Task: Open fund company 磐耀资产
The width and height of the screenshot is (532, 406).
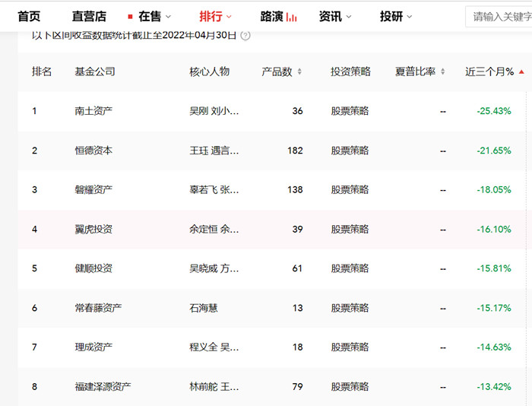Action: pyautogui.click(x=93, y=190)
